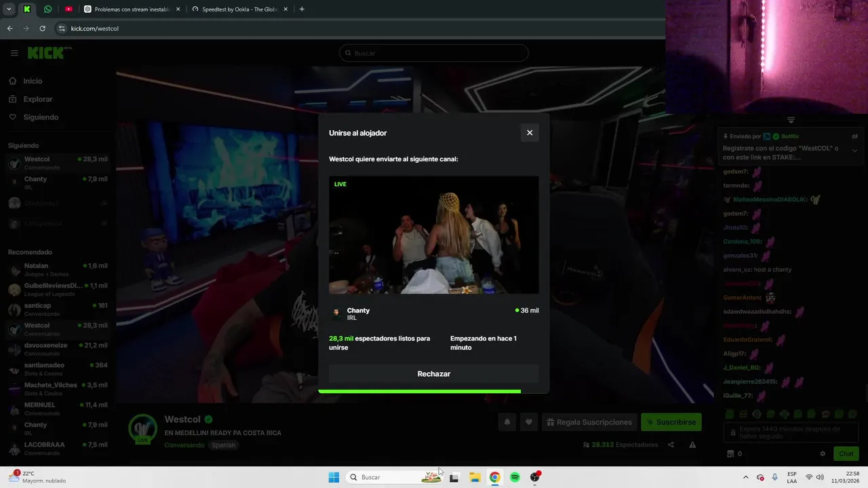Click the Kick logo
The image size is (868, 488).
(49, 53)
